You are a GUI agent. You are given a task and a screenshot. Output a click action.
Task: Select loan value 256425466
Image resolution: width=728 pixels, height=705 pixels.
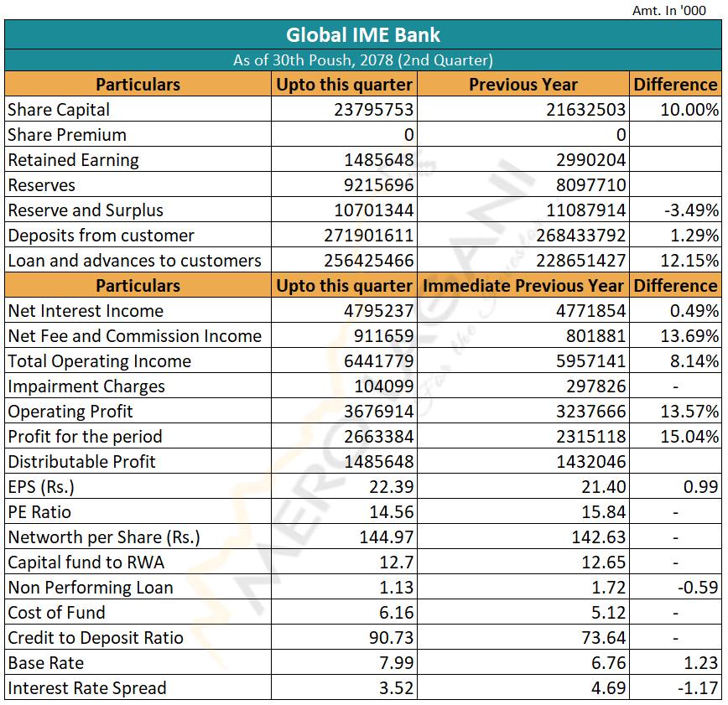coord(369,261)
